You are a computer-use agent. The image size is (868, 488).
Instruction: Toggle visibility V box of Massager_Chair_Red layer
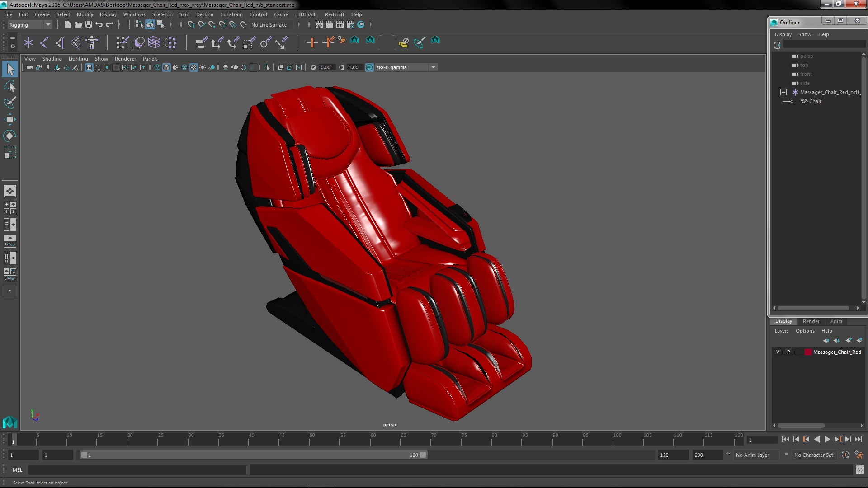coord(778,352)
